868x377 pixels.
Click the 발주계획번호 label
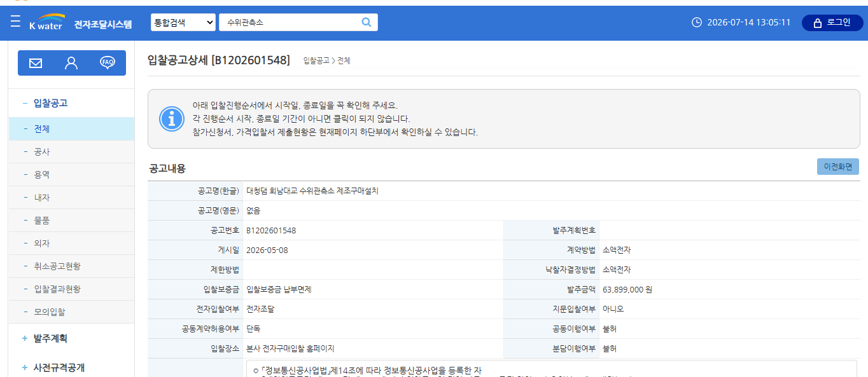click(x=574, y=230)
